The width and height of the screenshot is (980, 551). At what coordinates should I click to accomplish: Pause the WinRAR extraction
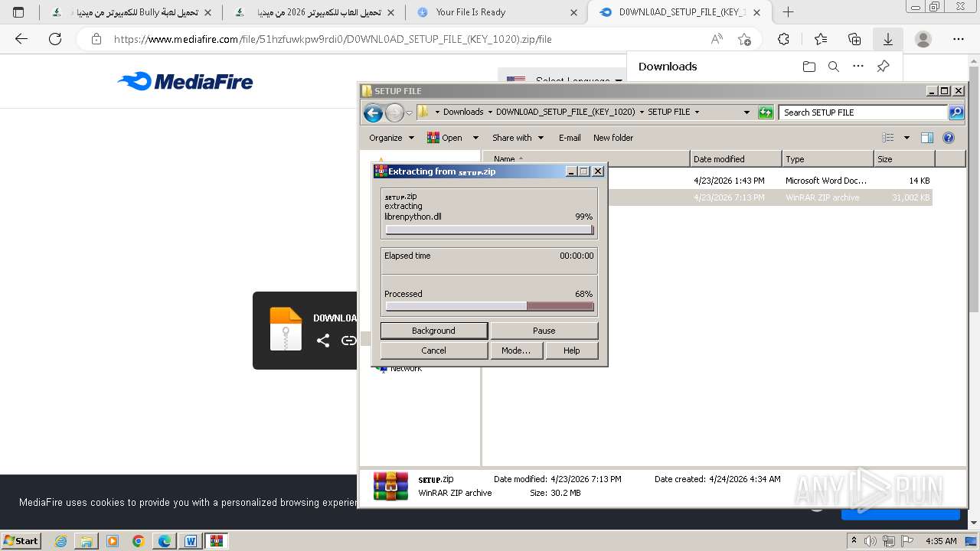click(x=544, y=331)
